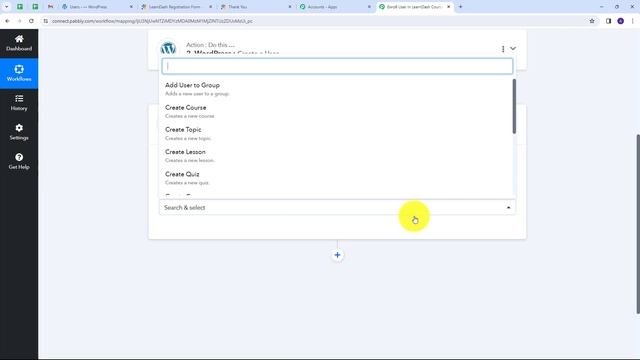Screen dimensions: 640x360
Task: Open the tab search dropdown arrow
Action: [7, 7]
